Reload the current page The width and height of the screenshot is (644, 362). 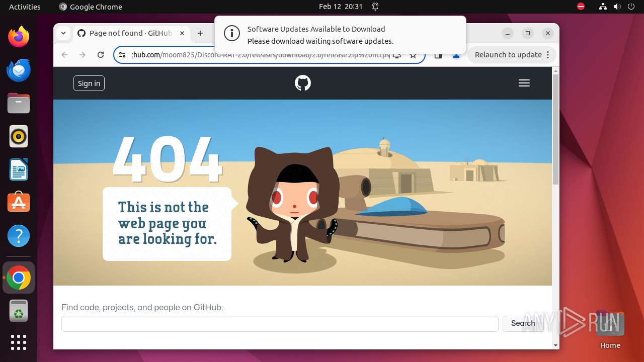101,55
